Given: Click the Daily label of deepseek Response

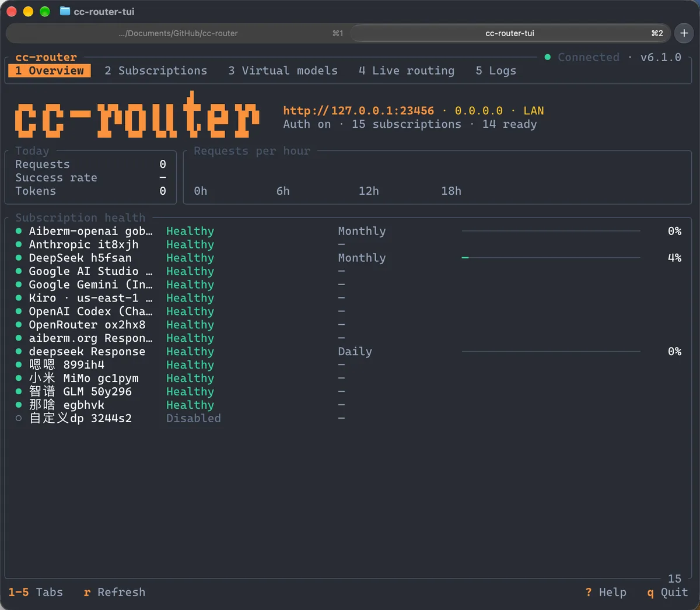Looking at the screenshot, I should pos(355,352).
